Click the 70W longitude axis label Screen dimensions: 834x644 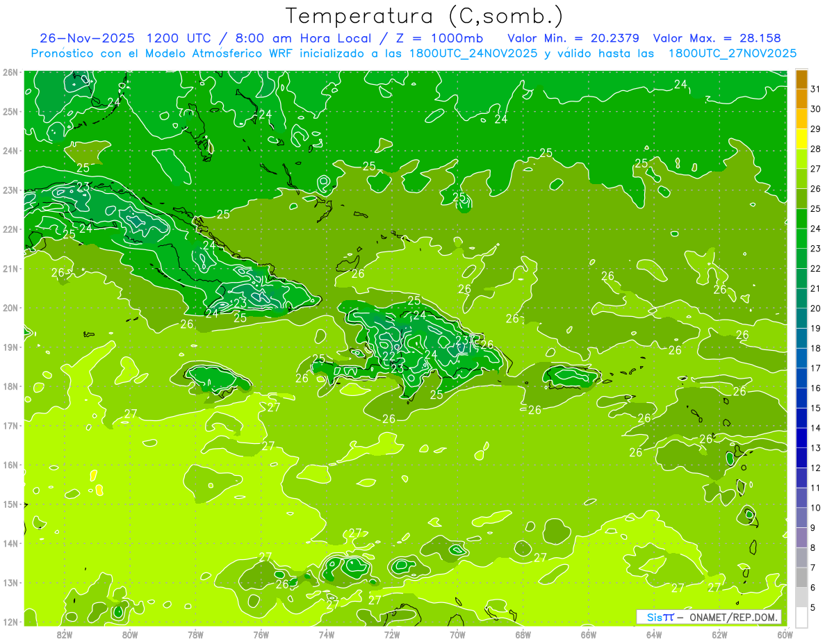click(457, 634)
